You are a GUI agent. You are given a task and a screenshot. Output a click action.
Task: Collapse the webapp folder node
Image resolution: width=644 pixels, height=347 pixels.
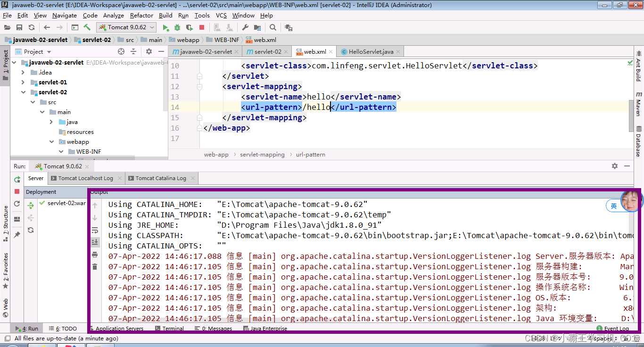pyautogui.click(x=51, y=141)
